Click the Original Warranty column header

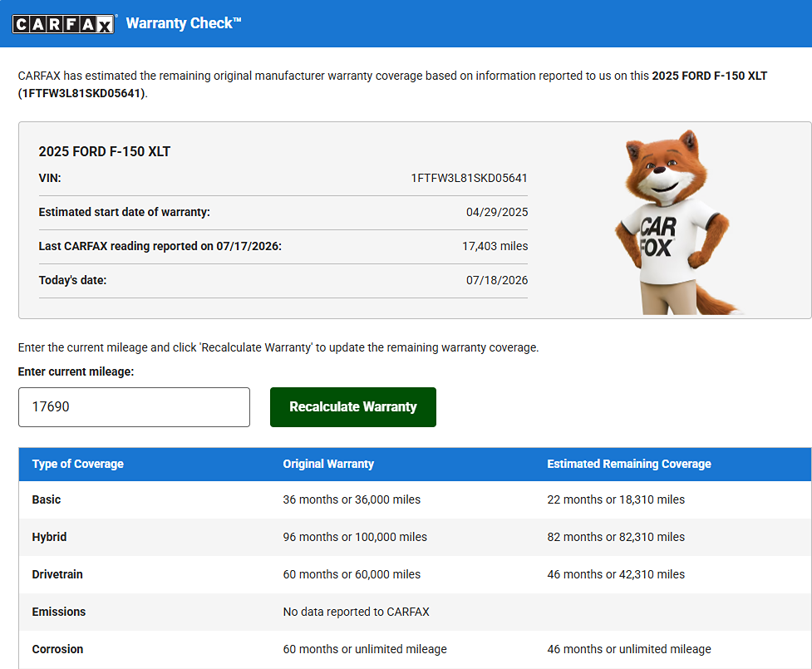point(328,464)
